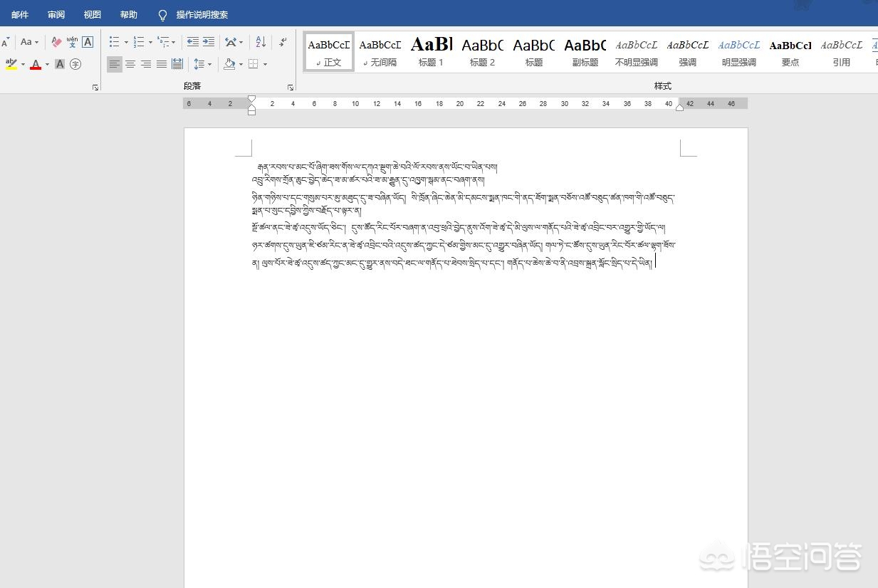Open the Change Case Aa dropdown
The image size is (878, 588).
[x=29, y=42]
